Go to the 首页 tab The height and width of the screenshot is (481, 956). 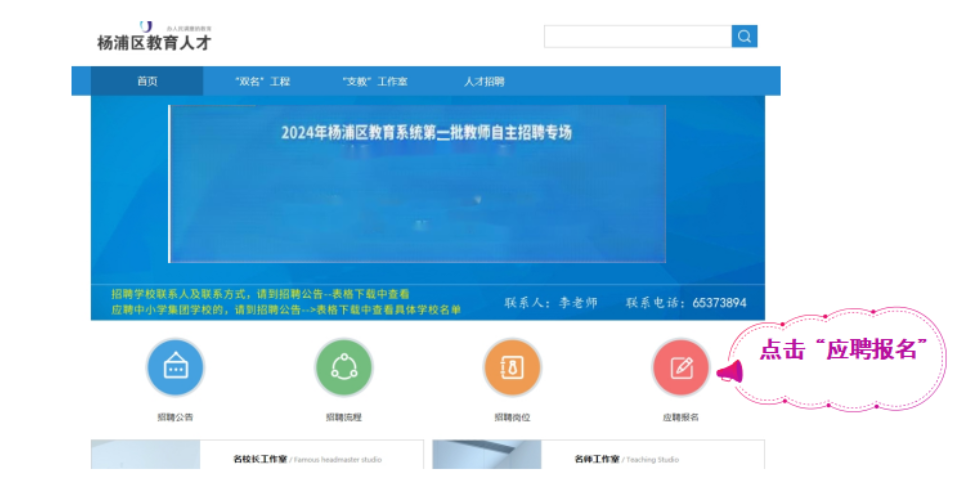tap(147, 81)
